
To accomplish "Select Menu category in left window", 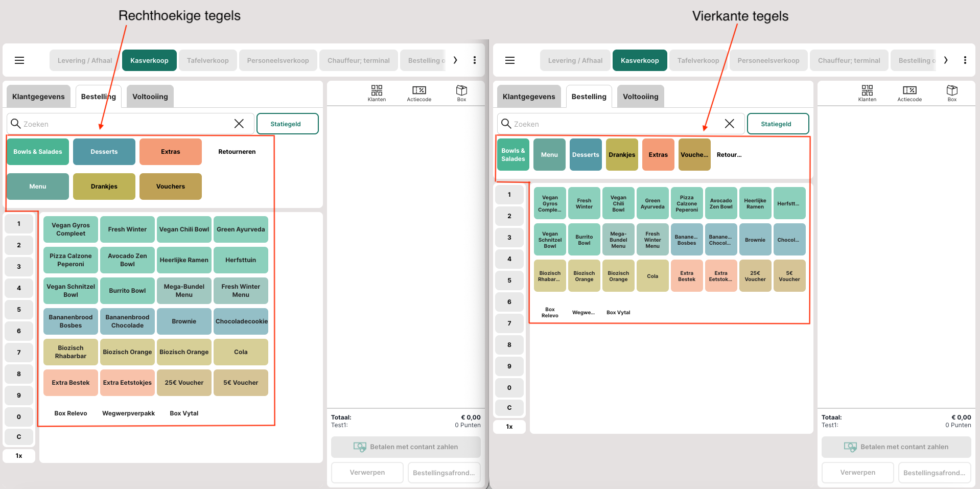I will click(x=38, y=187).
